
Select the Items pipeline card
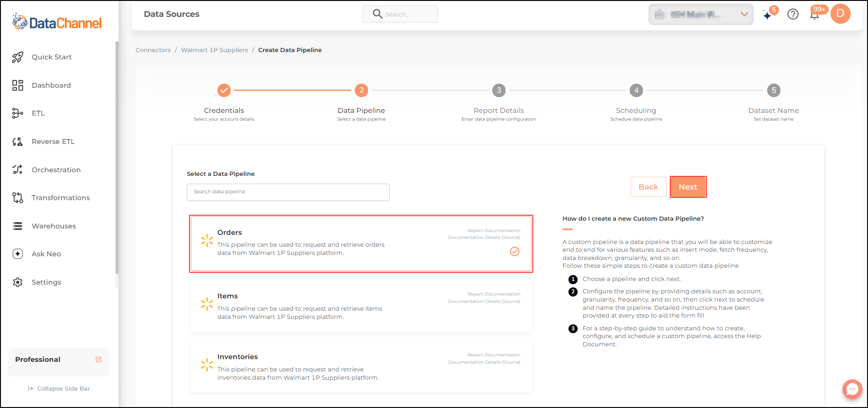[361, 306]
